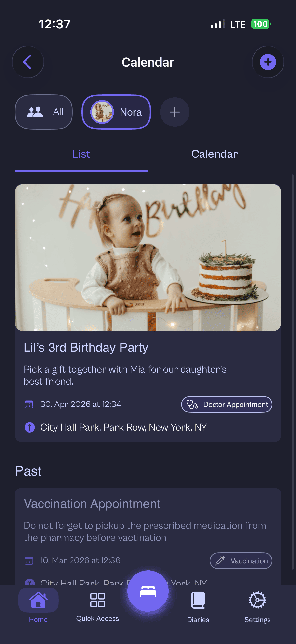The width and height of the screenshot is (296, 644).
Task: Open Lil's 3rd Birthday Party event
Action: pyautogui.click(x=86, y=348)
